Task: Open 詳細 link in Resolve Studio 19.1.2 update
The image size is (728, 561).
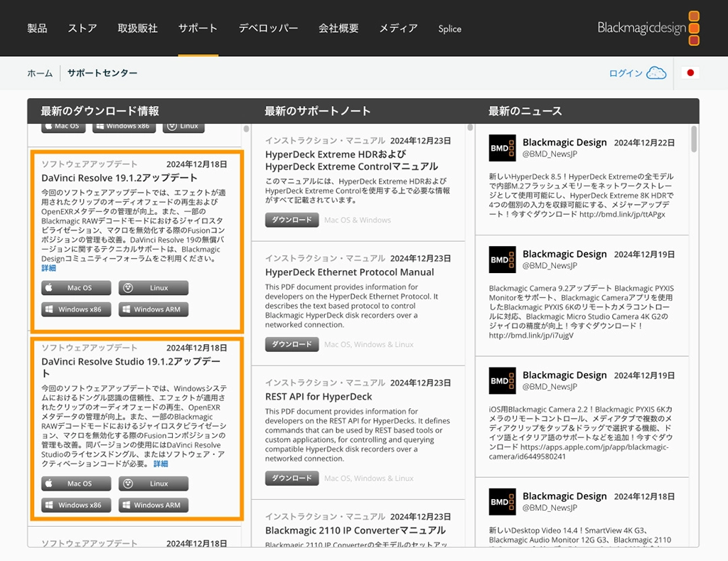Action: pos(161,464)
